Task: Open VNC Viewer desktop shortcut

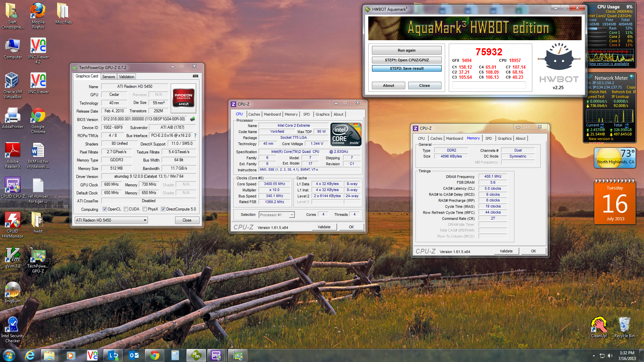Action: coord(38,83)
